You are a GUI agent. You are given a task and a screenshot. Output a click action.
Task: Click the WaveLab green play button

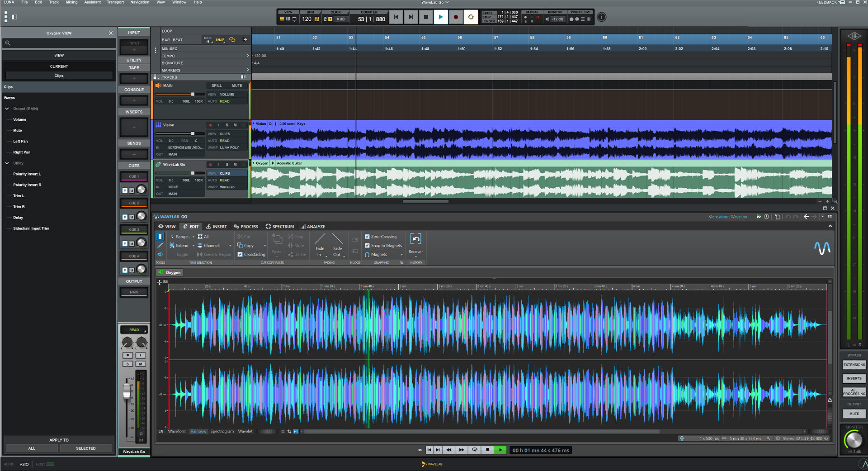(x=500, y=450)
